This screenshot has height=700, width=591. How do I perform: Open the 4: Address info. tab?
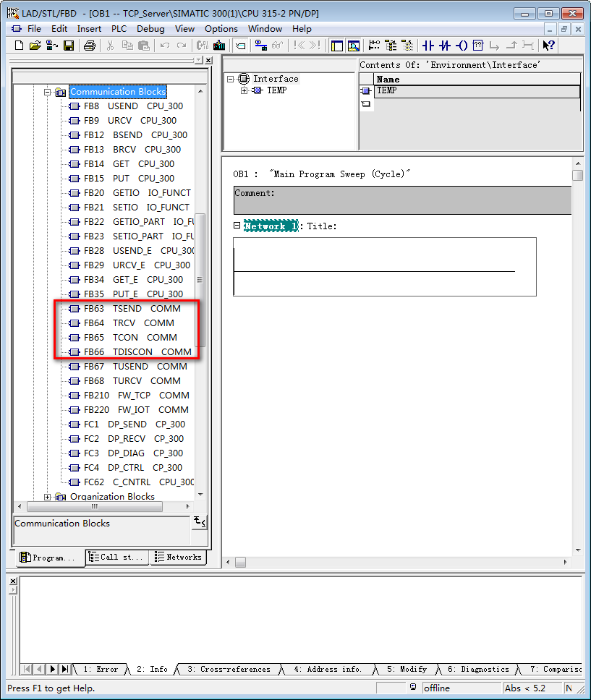click(328, 669)
